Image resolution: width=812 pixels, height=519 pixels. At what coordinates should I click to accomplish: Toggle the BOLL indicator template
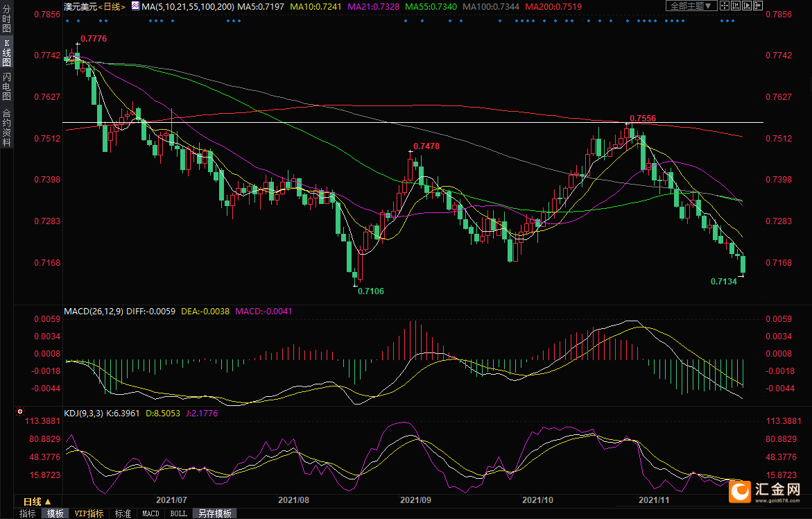[x=178, y=513]
